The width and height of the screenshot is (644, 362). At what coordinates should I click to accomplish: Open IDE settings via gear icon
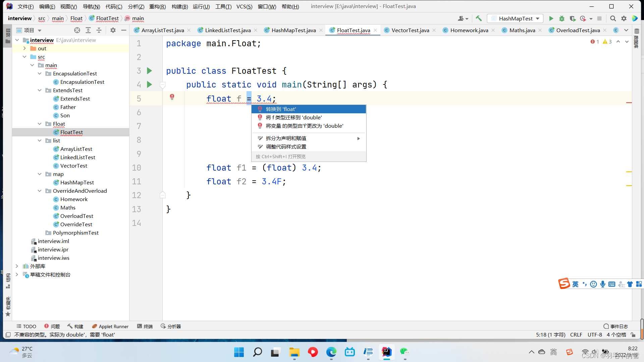[625, 18]
